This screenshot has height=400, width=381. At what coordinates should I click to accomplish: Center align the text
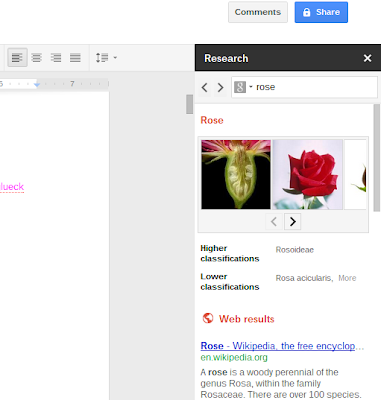[x=37, y=58]
